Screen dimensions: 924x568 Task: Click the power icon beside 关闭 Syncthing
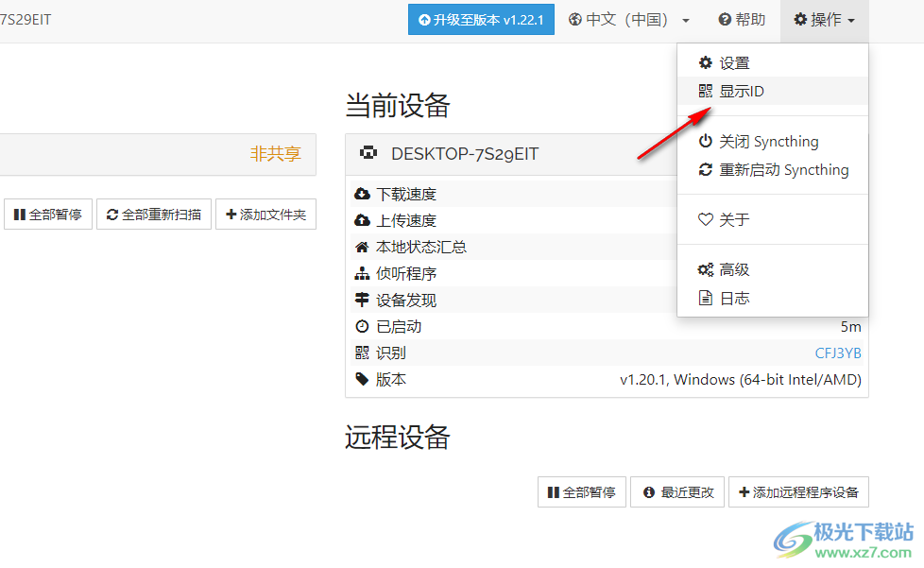click(x=706, y=141)
